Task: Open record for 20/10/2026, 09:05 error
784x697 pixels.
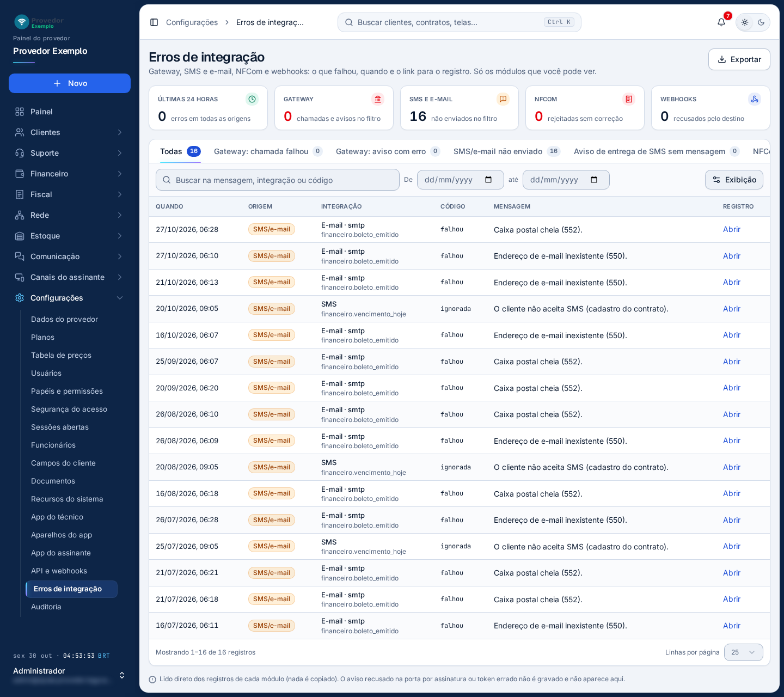Action: click(x=732, y=309)
